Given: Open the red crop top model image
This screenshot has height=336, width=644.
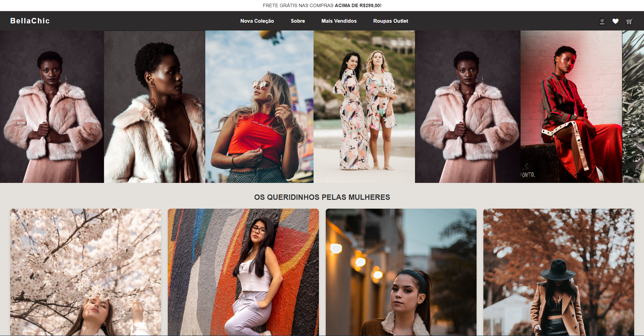Looking at the screenshot, I should click(259, 107).
